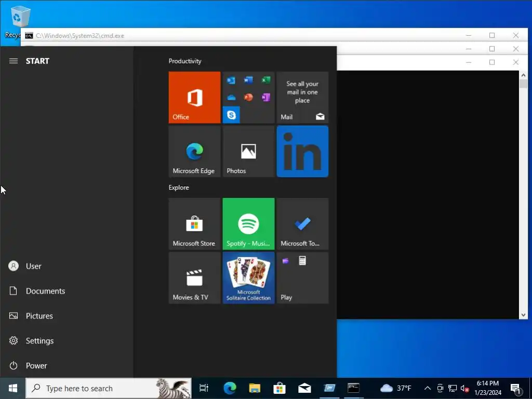Launch the Microsoft Edge tile

click(194, 151)
